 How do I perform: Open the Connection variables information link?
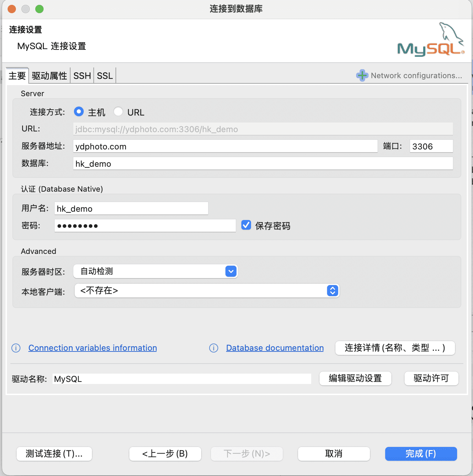click(x=92, y=348)
